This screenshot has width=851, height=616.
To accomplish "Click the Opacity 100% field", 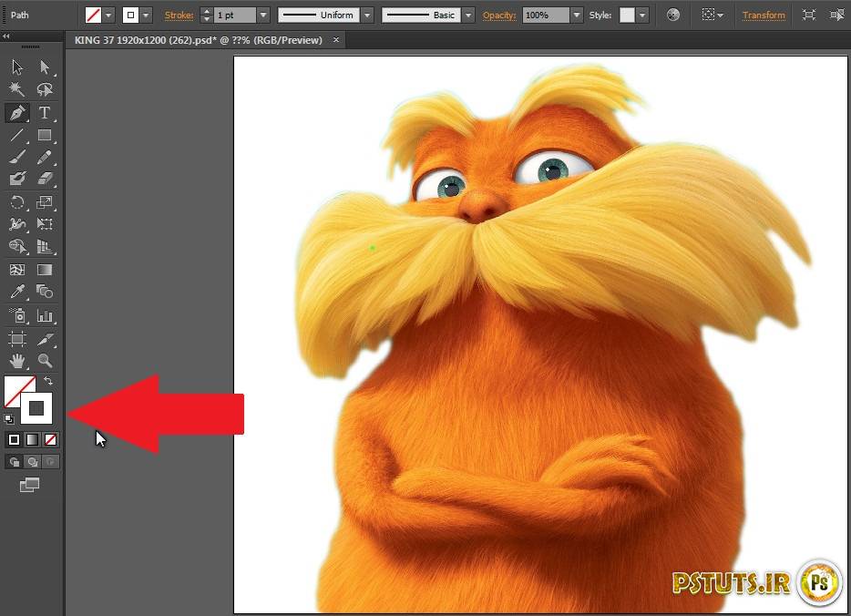I will (x=547, y=15).
